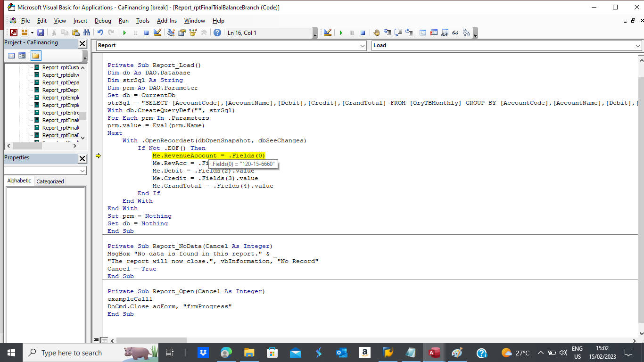This screenshot has width=644, height=362.
Task: Open the Immediate Window icon
Action: pos(433,33)
